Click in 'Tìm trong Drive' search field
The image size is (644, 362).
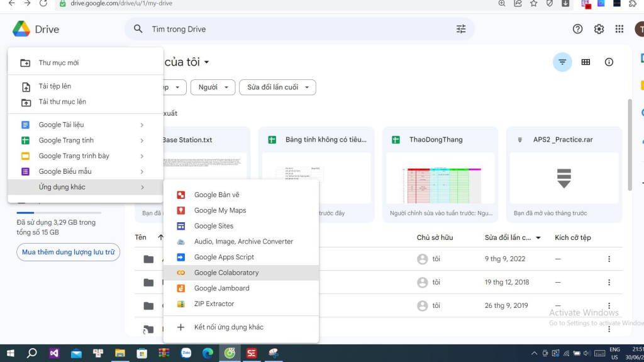[x=300, y=29]
